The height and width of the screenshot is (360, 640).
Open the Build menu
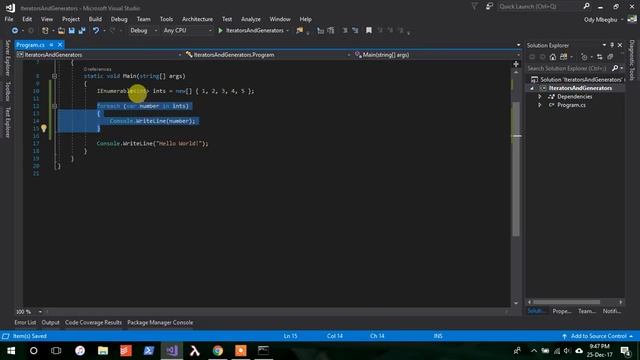95,19
